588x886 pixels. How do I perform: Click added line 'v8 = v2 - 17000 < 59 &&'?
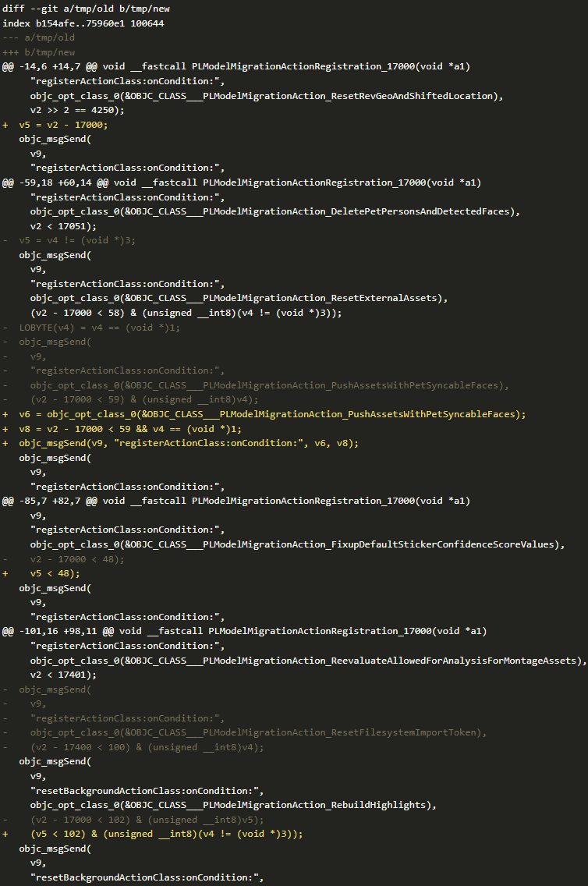tap(122, 429)
